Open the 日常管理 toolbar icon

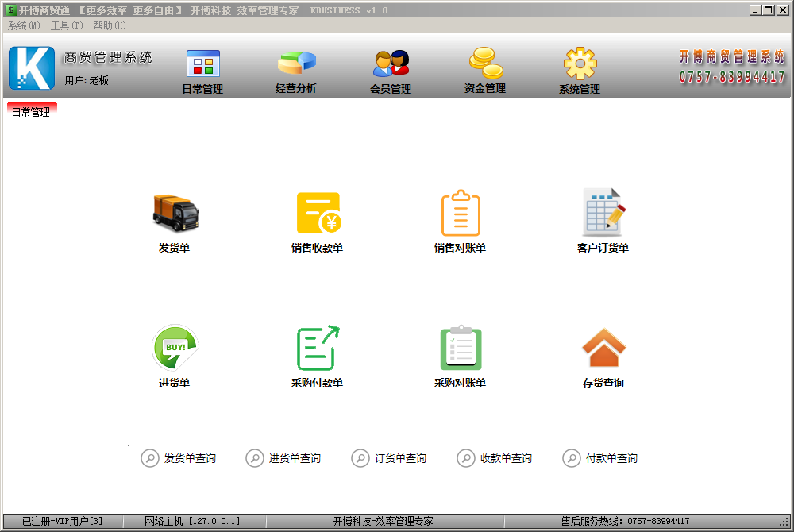pos(203,64)
